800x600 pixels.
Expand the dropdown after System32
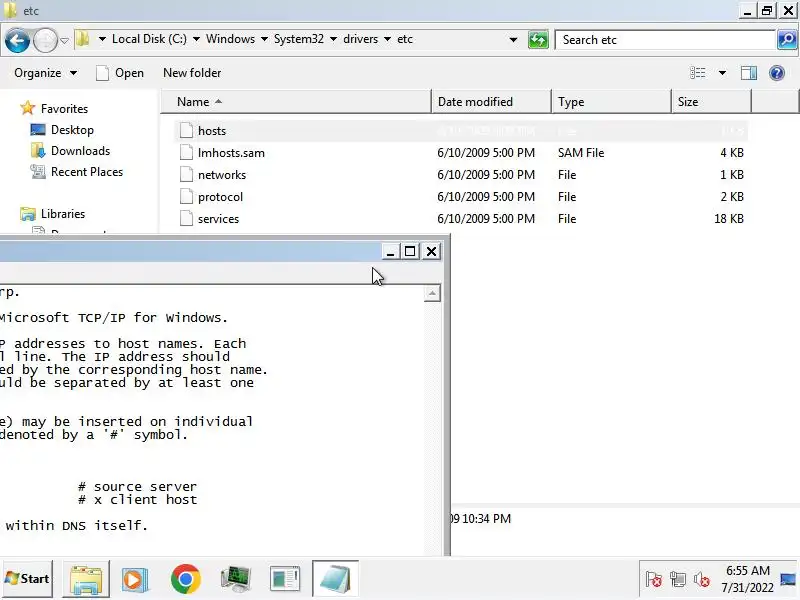[333, 39]
